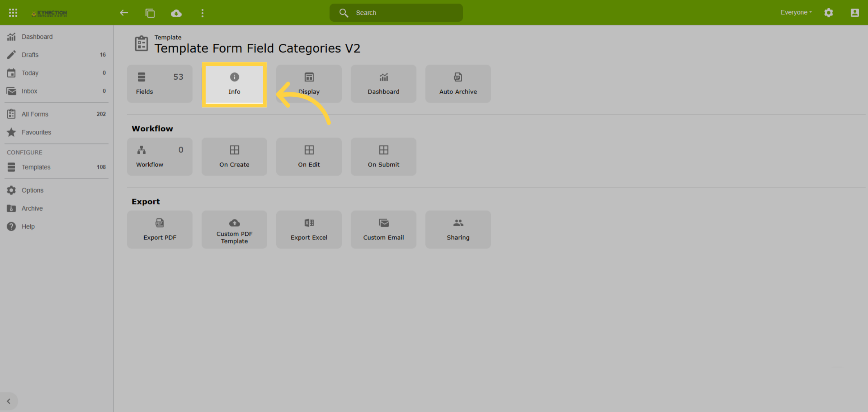The image size is (868, 412).
Task: Click into the Search field
Action: 396,13
